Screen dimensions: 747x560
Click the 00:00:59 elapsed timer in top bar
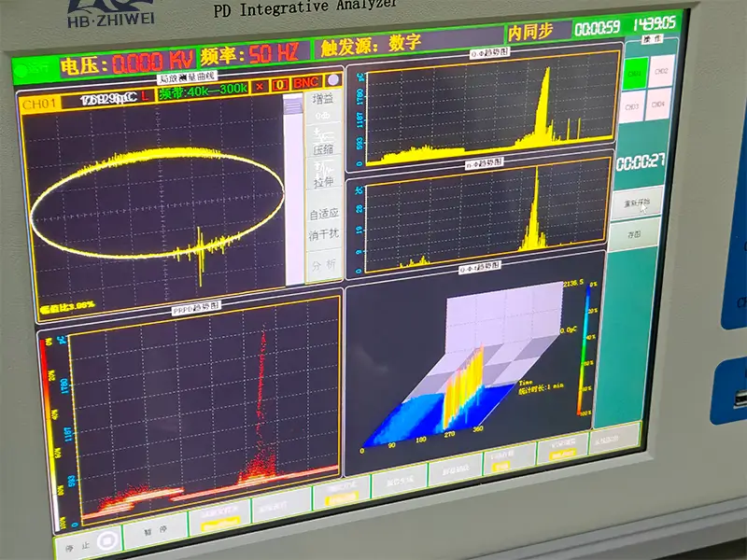598,28
